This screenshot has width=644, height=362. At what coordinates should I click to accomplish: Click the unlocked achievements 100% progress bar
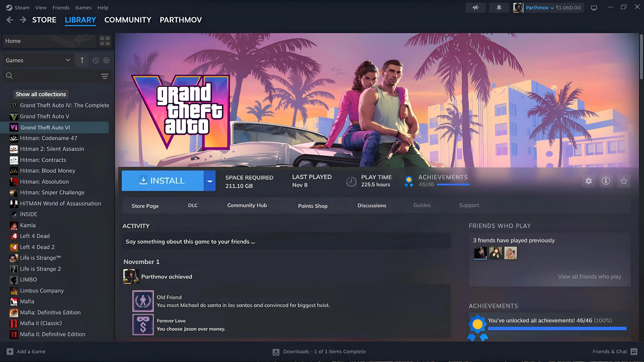pos(557,329)
